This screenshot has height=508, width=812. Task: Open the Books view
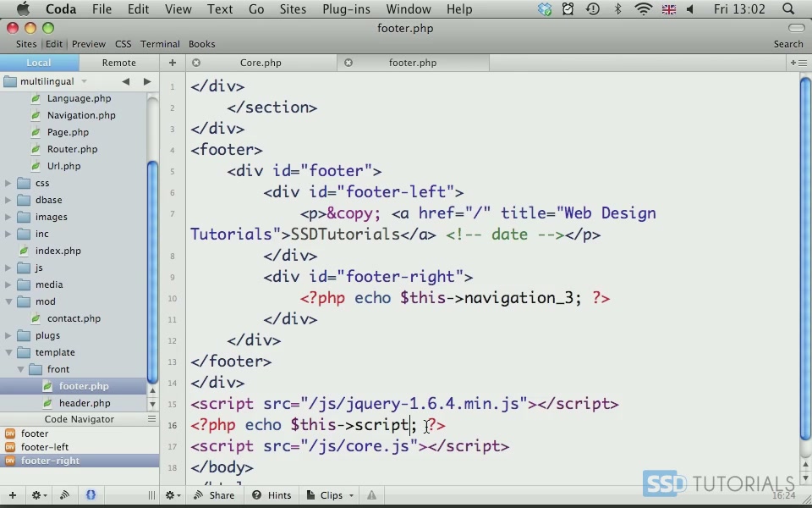click(201, 44)
